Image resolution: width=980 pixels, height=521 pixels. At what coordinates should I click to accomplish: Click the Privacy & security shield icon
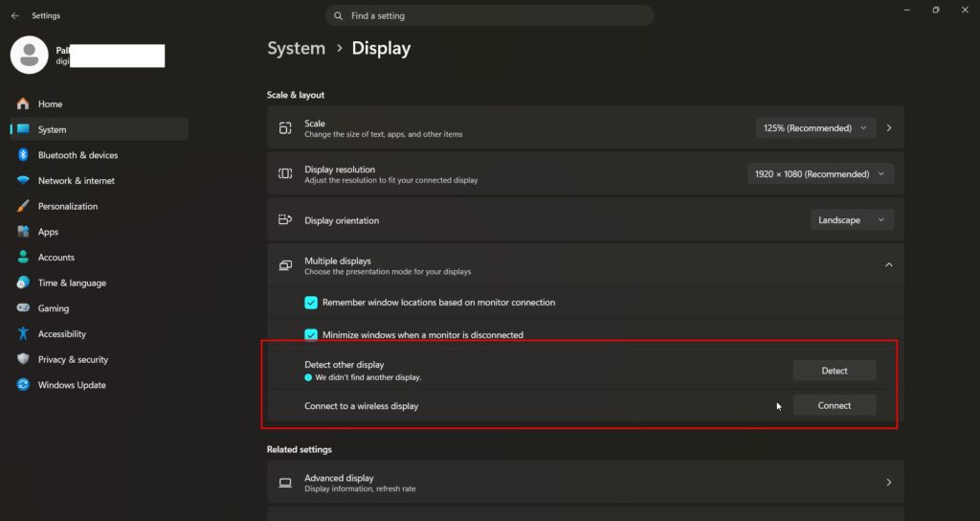23,359
